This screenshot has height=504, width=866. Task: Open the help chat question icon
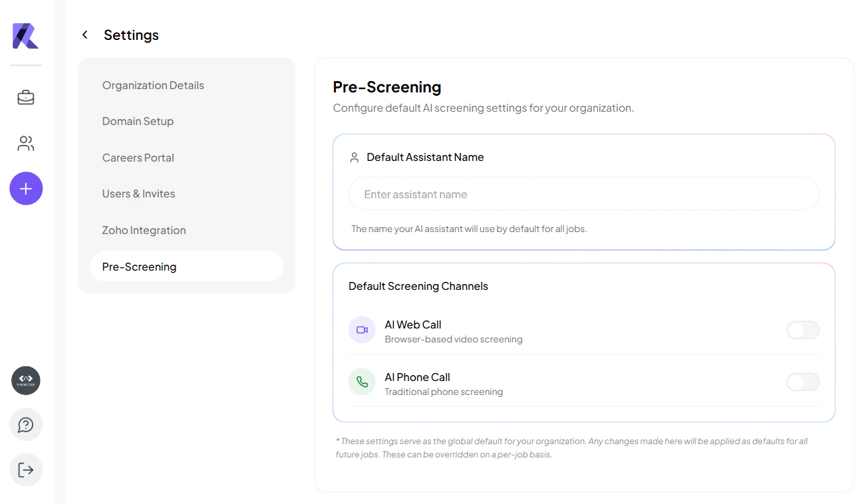26,425
